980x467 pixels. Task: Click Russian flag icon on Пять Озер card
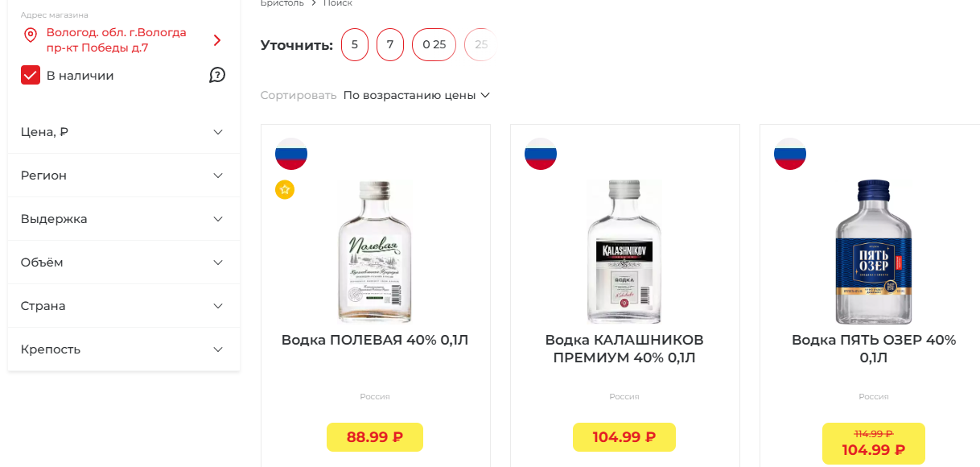click(x=790, y=154)
